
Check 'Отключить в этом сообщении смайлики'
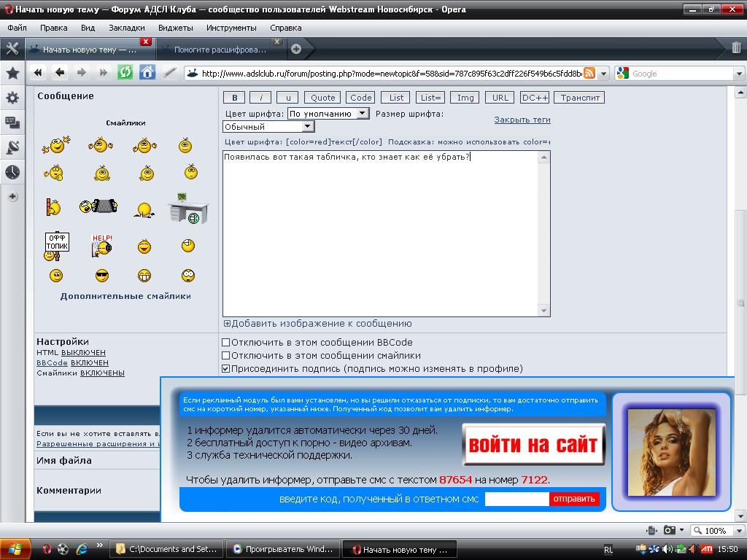point(226,356)
